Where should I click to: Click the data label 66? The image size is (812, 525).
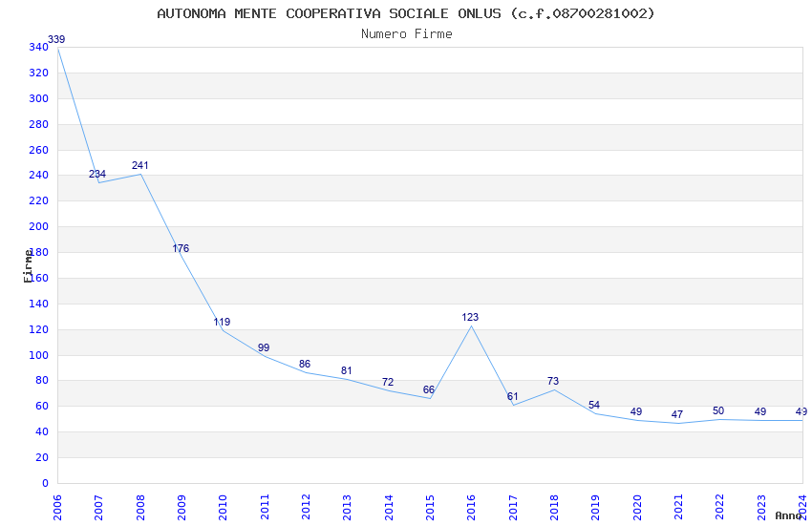[429, 390]
